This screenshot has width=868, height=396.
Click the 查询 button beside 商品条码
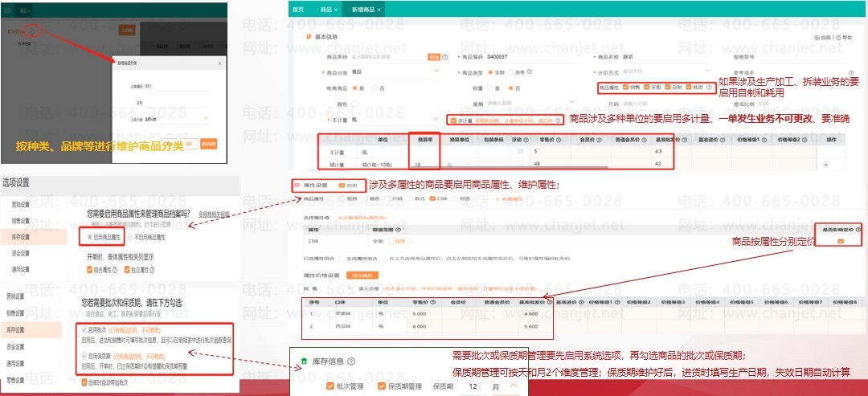click(x=433, y=57)
